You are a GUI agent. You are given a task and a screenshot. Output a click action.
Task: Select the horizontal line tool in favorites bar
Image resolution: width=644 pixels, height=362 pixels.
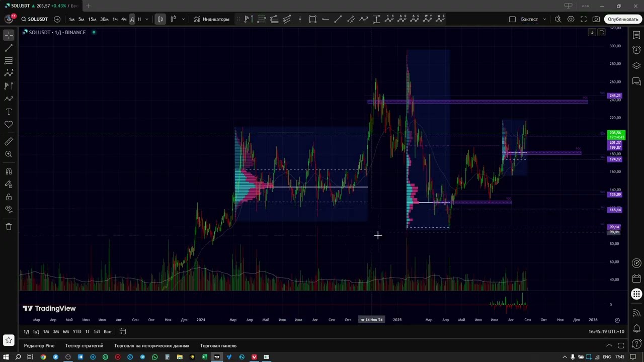pos(325,19)
